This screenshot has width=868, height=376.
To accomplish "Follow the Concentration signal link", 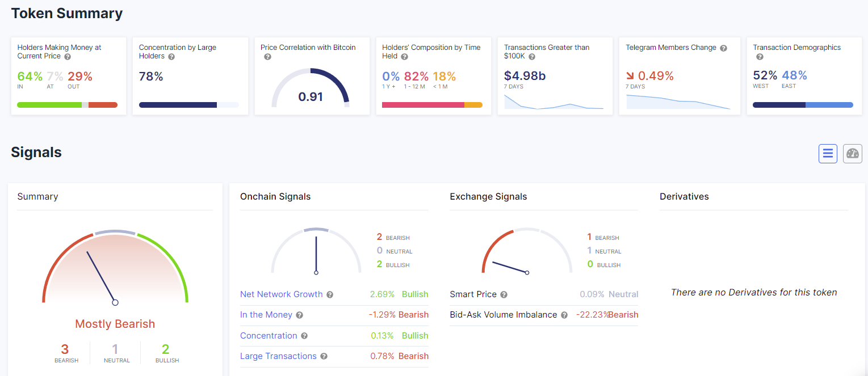I will [x=269, y=336].
